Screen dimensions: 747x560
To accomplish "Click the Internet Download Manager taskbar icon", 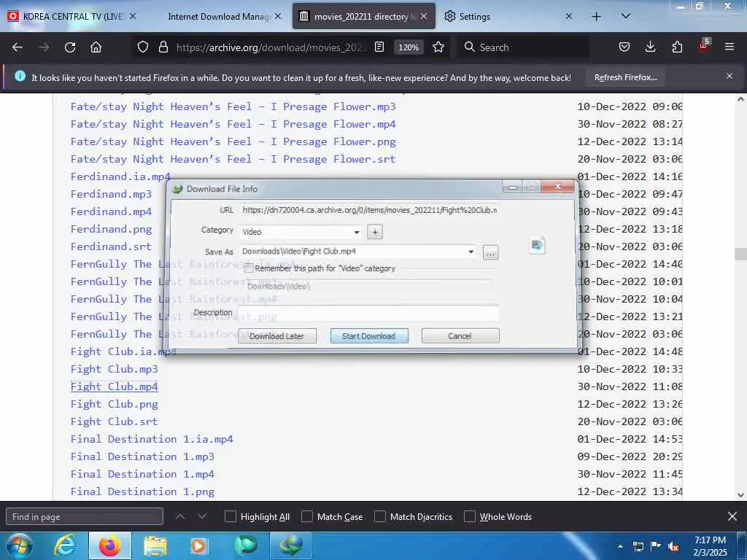I will [291, 545].
